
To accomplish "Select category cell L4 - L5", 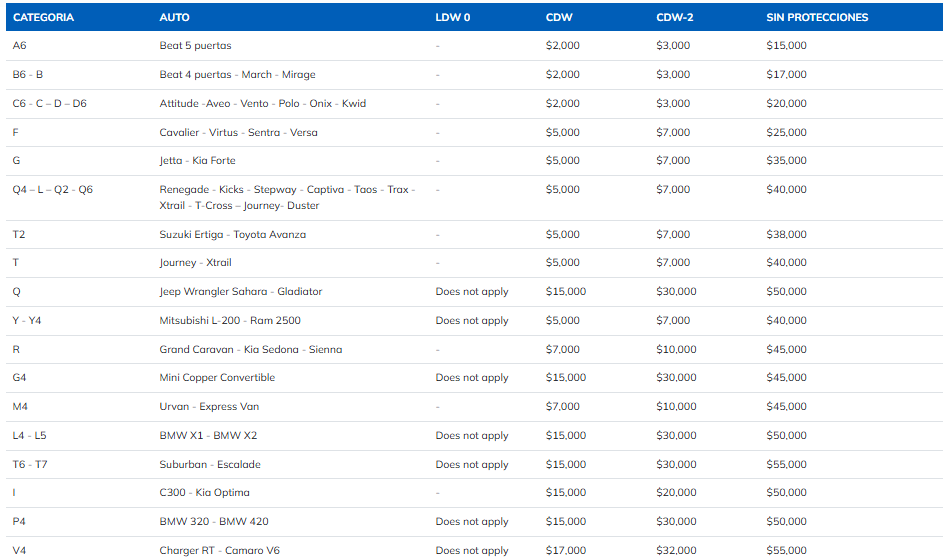I will pos(29,436).
